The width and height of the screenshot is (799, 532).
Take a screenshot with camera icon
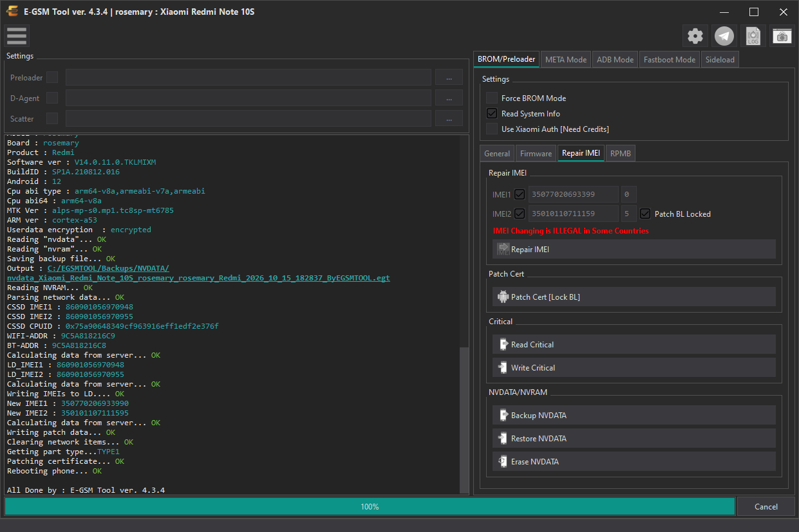[782, 36]
